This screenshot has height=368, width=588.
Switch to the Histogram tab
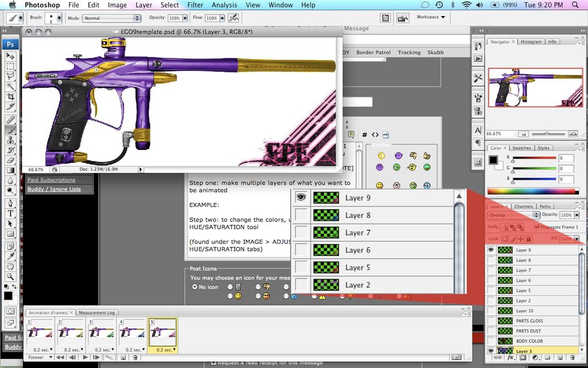click(x=531, y=41)
